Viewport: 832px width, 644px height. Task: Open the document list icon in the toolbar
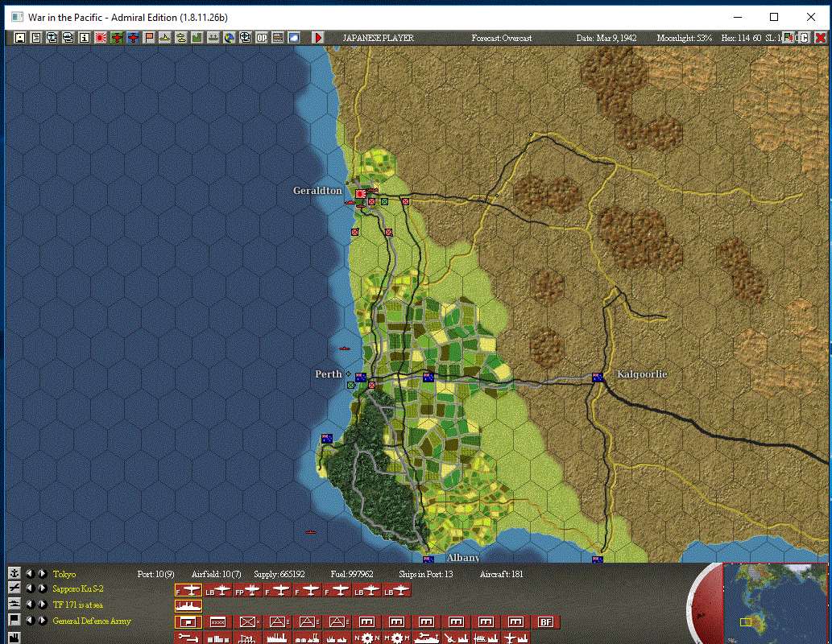pyautogui.click(x=35, y=38)
